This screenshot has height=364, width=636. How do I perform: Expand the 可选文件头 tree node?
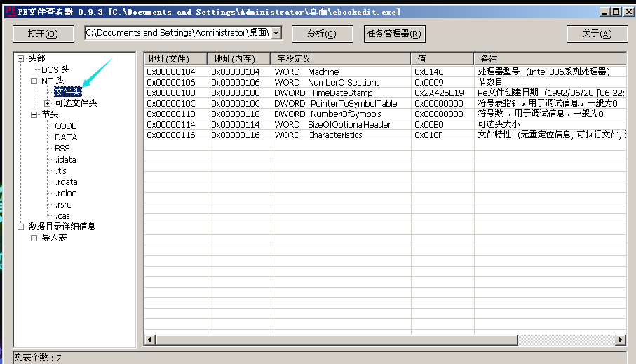pos(48,104)
